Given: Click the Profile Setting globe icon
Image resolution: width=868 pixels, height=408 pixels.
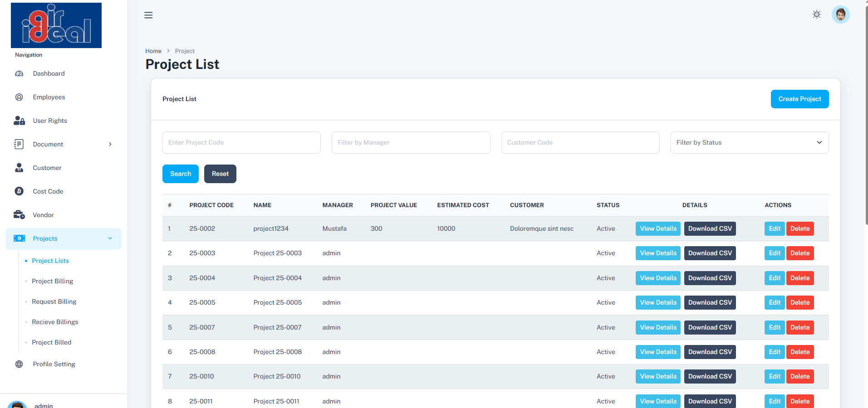Looking at the screenshot, I should [19, 364].
